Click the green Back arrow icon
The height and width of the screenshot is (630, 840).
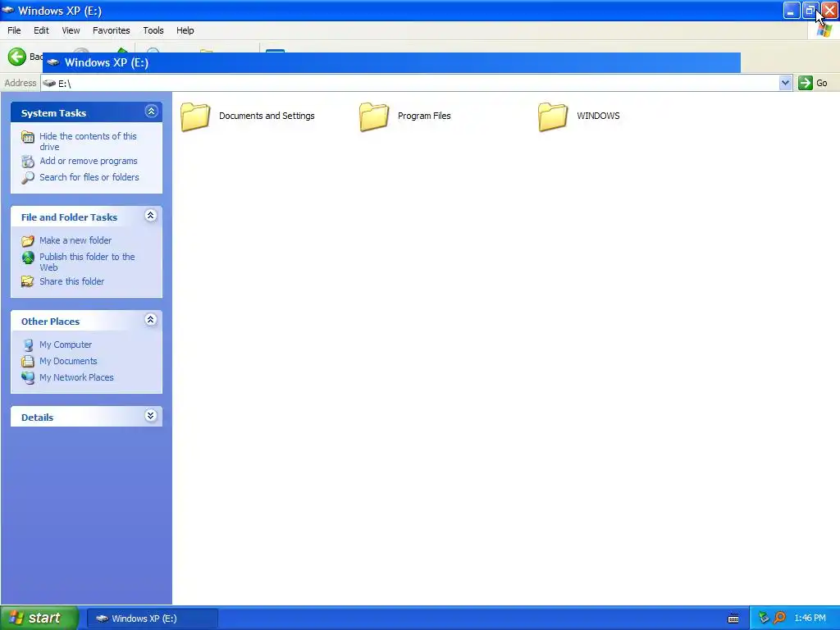tap(16, 57)
